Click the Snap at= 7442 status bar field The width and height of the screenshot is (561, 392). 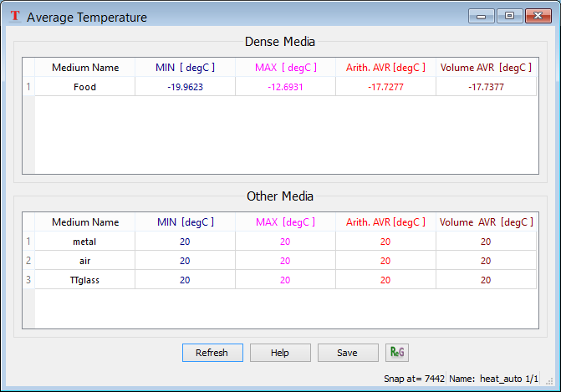click(414, 378)
